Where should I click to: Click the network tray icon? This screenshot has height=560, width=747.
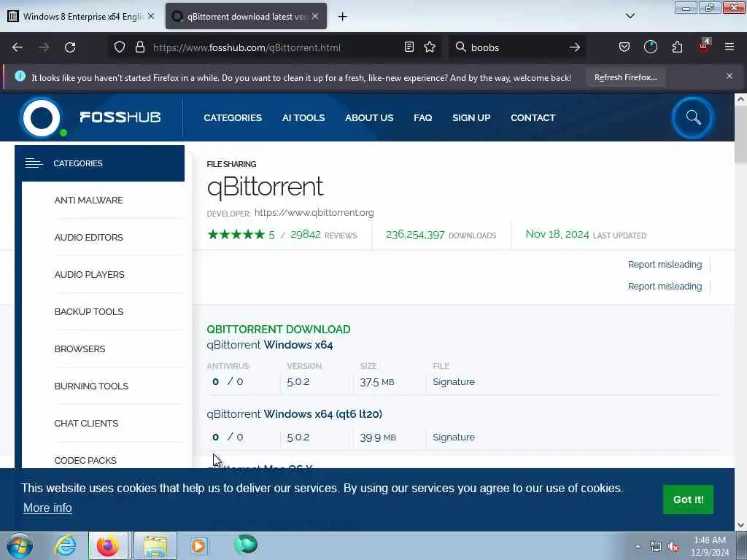tap(656, 547)
